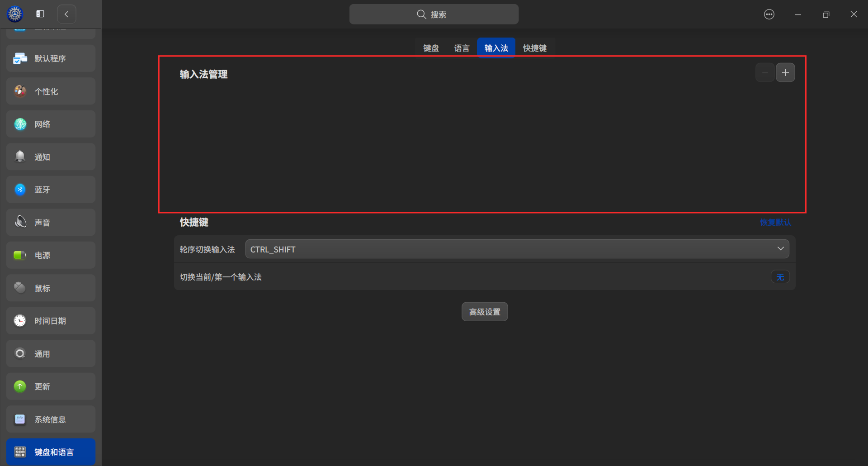Open the 系统信息 panel
The height and width of the screenshot is (466, 868).
point(50,419)
